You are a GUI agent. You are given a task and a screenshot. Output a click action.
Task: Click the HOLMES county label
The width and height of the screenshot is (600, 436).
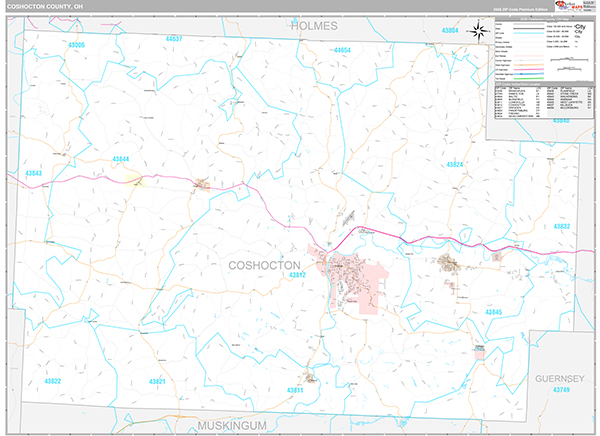[x=314, y=26]
